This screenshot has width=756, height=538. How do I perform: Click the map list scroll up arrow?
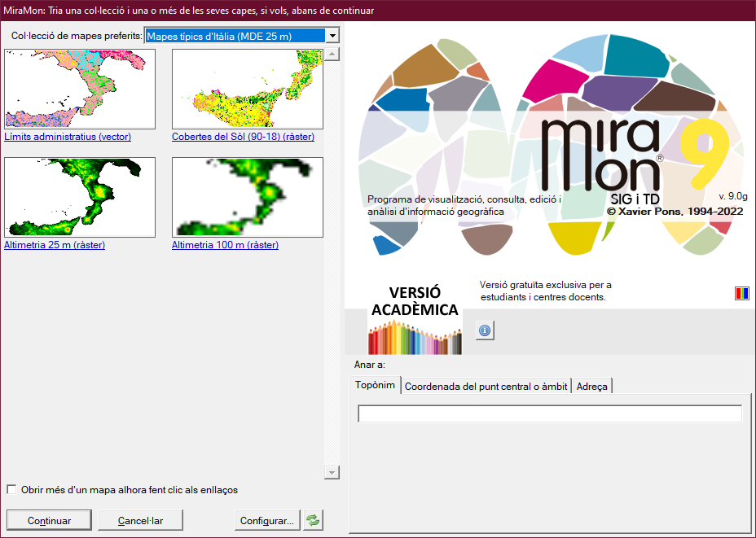332,54
